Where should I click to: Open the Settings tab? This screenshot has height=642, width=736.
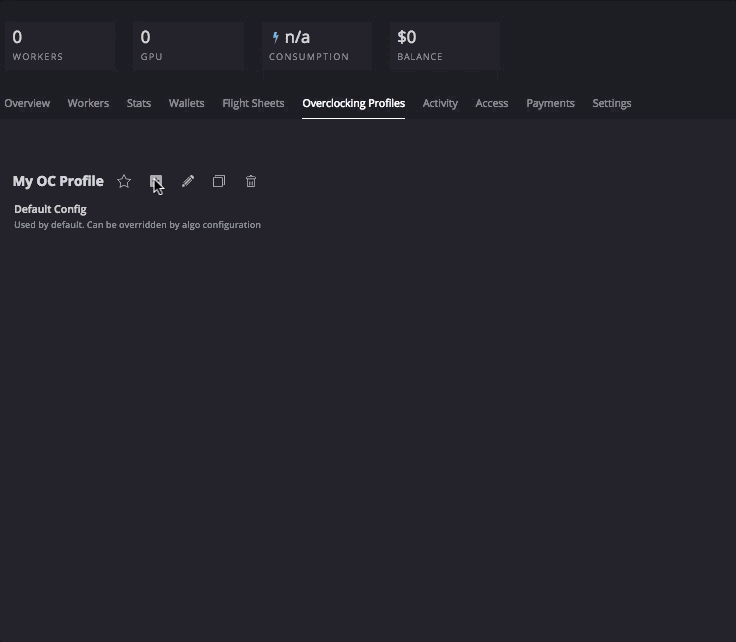click(x=611, y=103)
